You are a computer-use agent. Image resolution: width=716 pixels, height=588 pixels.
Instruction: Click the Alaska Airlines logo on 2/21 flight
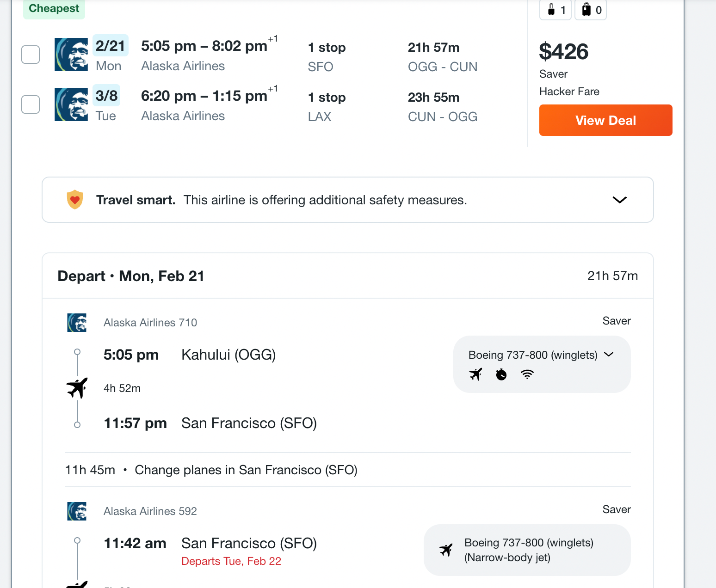pyautogui.click(x=71, y=55)
